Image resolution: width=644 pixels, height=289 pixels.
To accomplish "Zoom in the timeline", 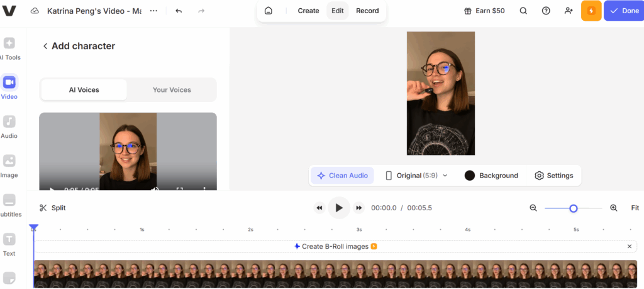I will (x=614, y=208).
